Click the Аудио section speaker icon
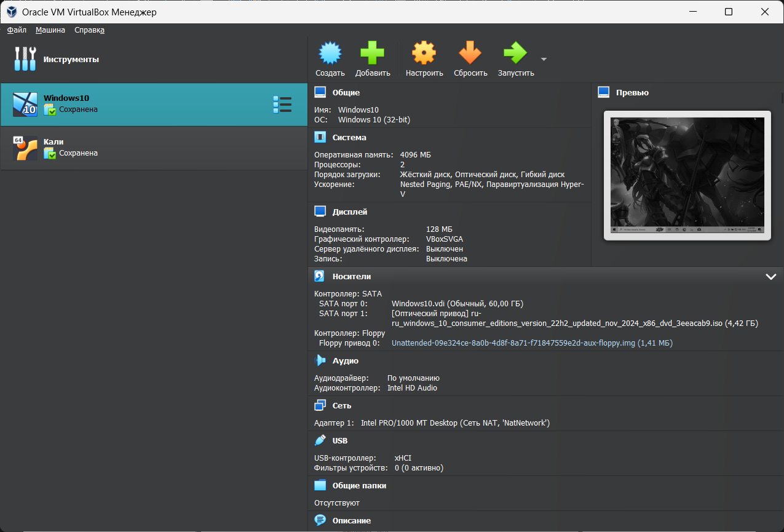The width and height of the screenshot is (784, 532). click(x=320, y=360)
